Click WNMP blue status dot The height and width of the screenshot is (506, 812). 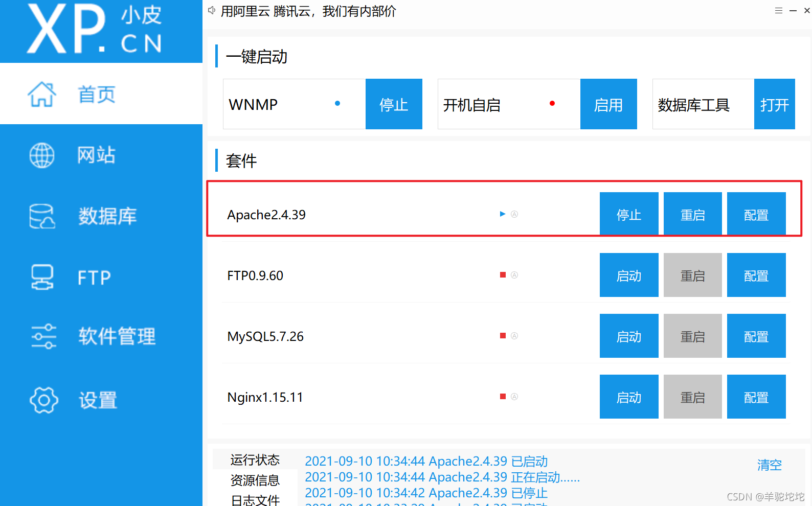[x=337, y=103]
